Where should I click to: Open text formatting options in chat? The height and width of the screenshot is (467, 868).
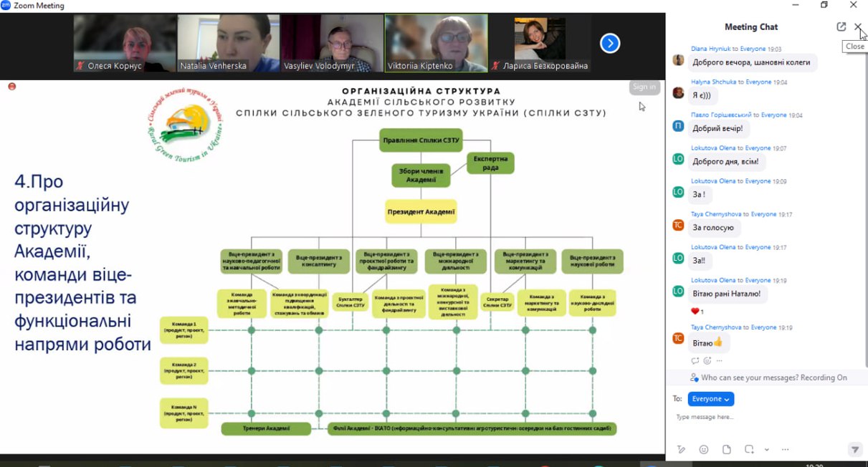681,449
